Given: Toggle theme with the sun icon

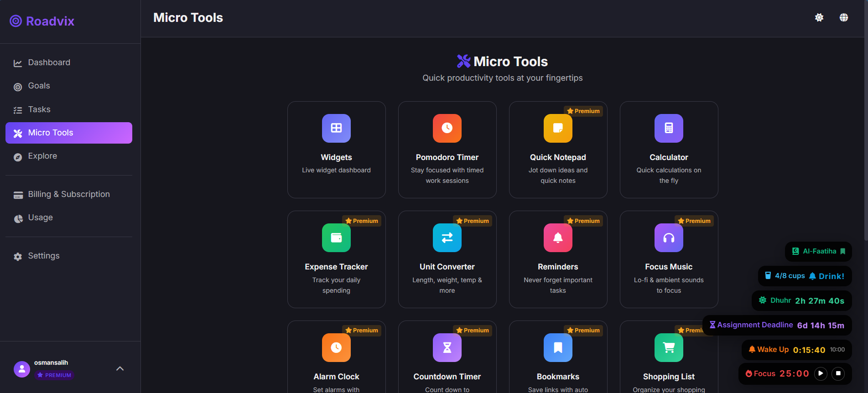Looking at the screenshot, I should click(819, 17).
